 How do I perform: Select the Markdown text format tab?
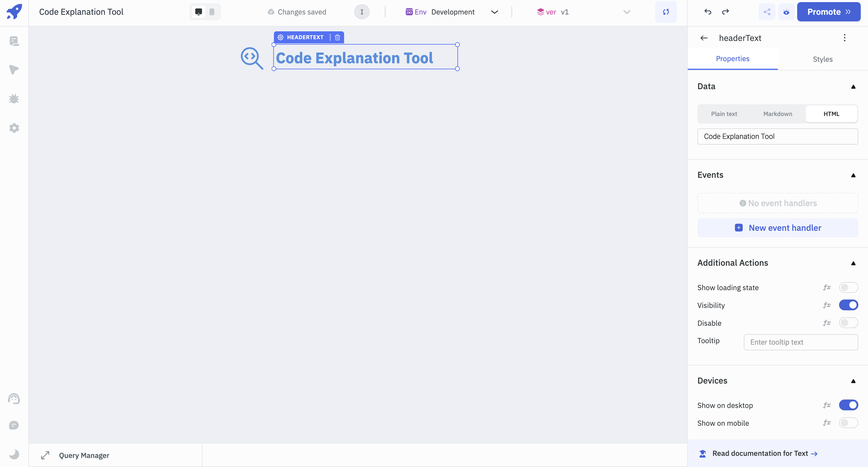[778, 114]
